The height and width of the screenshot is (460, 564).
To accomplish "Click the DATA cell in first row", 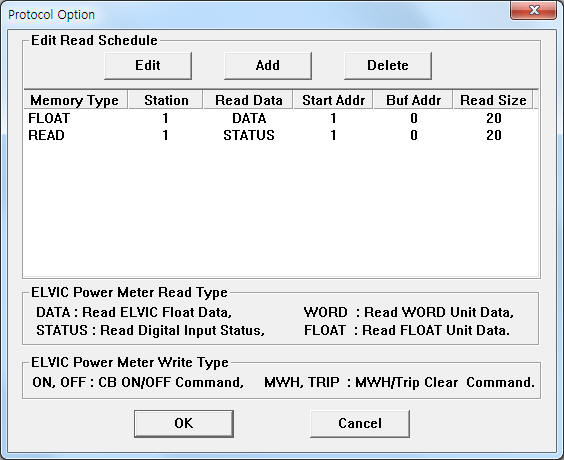I will tap(249, 118).
